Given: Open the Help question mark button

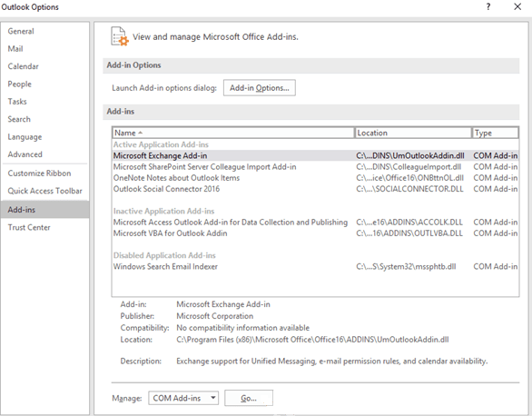Looking at the screenshot, I should tap(488, 6).
